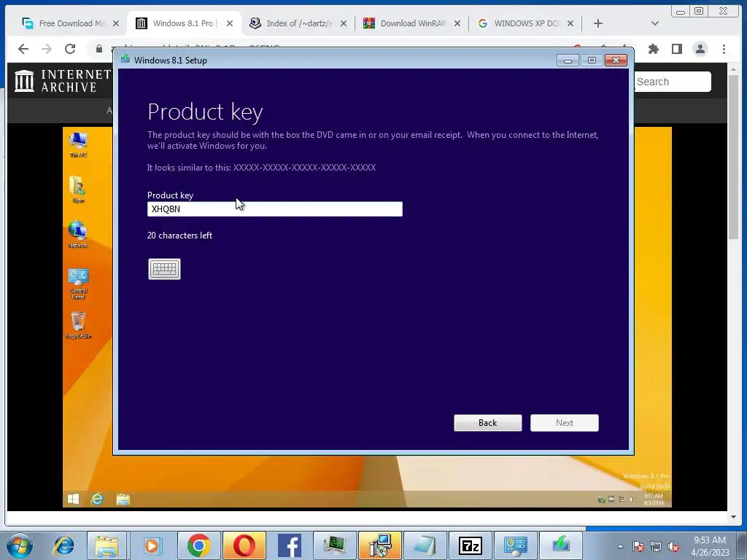Open Internet Explorer from the taskbar
Viewport: 747px width, 560px height.
[x=64, y=545]
